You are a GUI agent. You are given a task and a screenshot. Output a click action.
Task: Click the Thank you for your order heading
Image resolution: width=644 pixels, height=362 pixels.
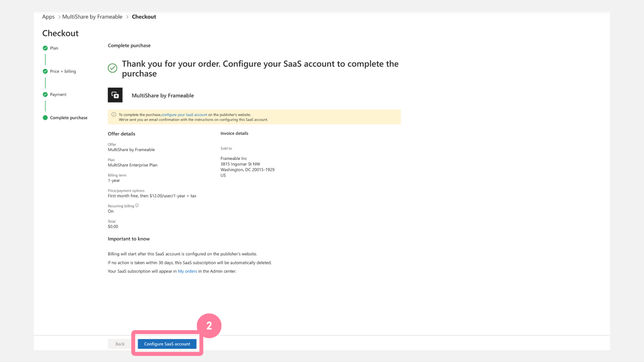pos(260,68)
